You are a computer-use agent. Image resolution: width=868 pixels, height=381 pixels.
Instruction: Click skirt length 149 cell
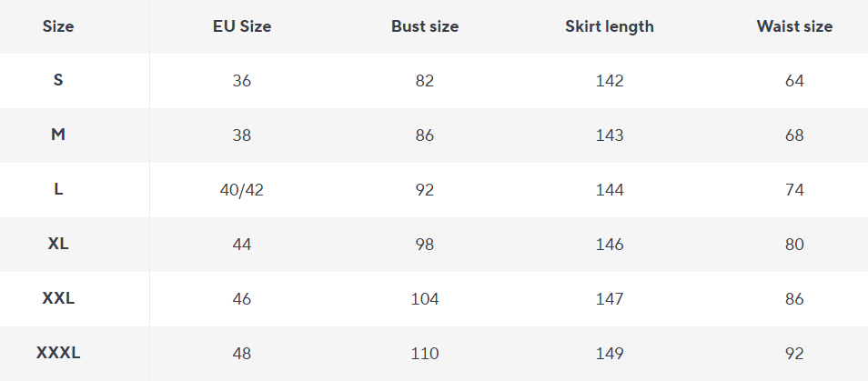[x=610, y=354]
